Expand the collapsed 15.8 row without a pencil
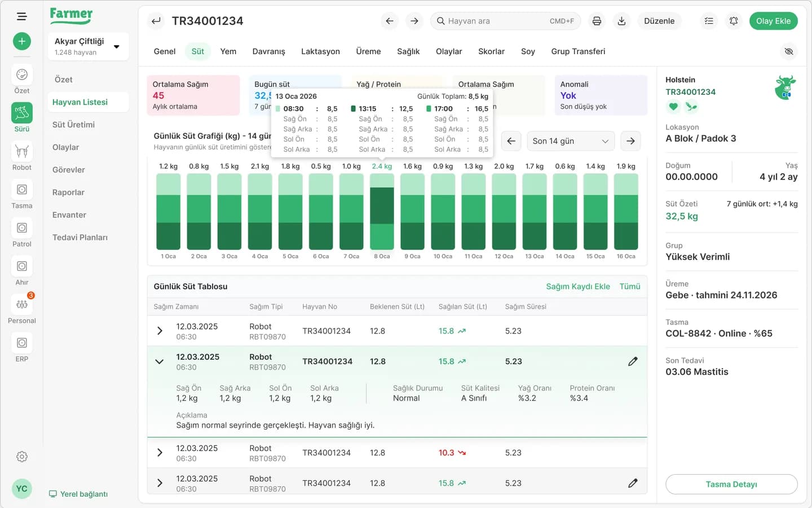The image size is (812, 508). 160,331
